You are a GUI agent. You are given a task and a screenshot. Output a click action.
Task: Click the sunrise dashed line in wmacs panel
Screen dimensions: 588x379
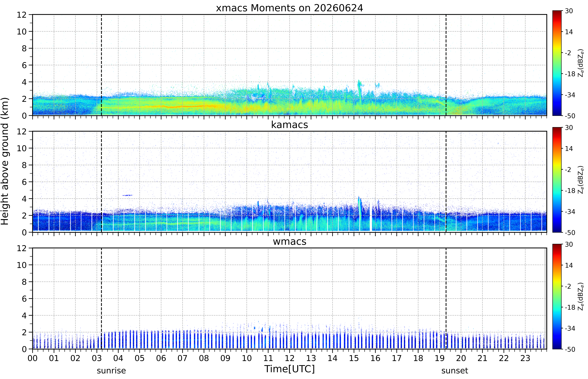(x=101, y=298)
